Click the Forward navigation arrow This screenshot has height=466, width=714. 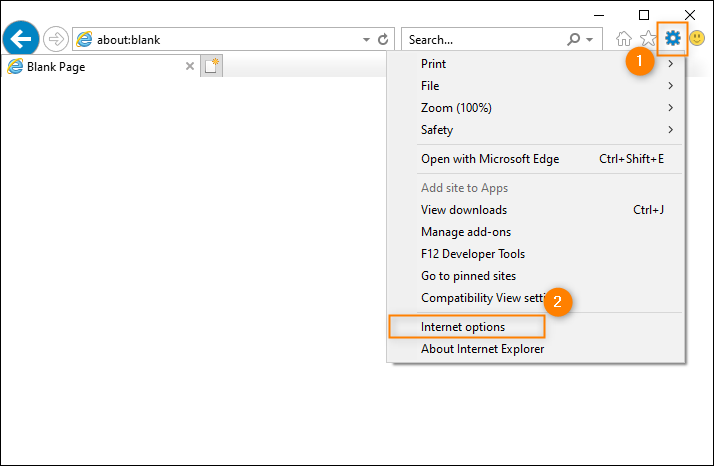click(x=56, y=39)
